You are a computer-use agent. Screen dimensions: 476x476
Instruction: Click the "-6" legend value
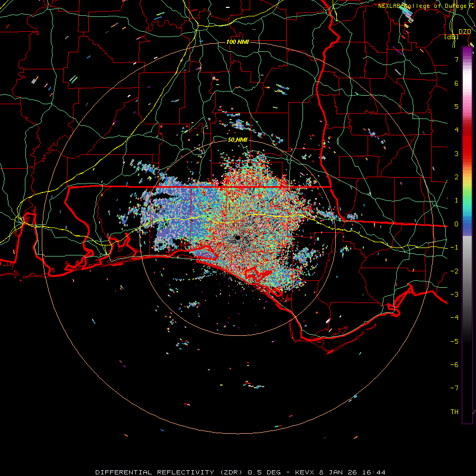pos(454,365)
